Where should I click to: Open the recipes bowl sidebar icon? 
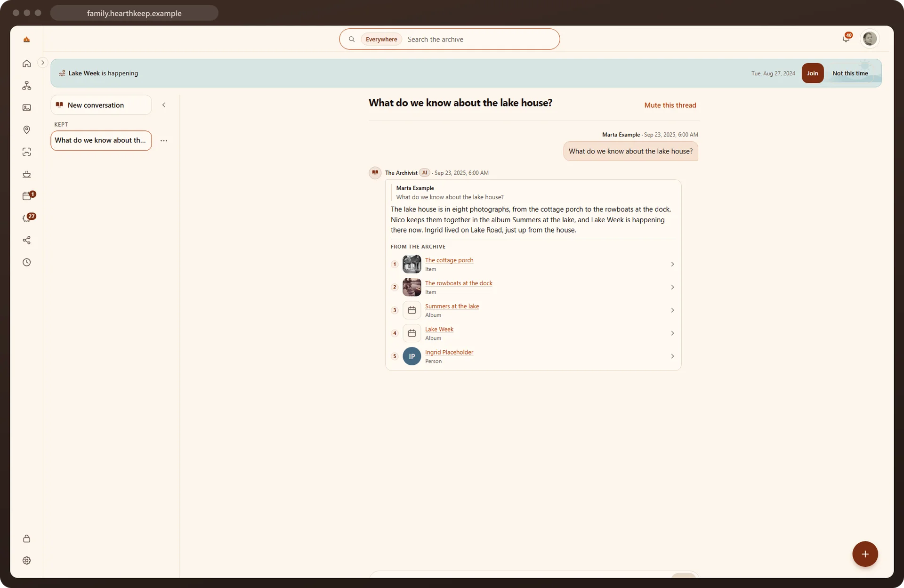[27, 174]
